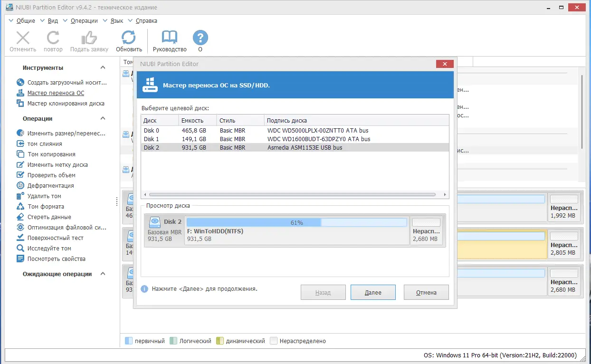
Task: Click the Отменить (undo) toolbar icon
Action: pyautogui.click(x=23, y=38)
